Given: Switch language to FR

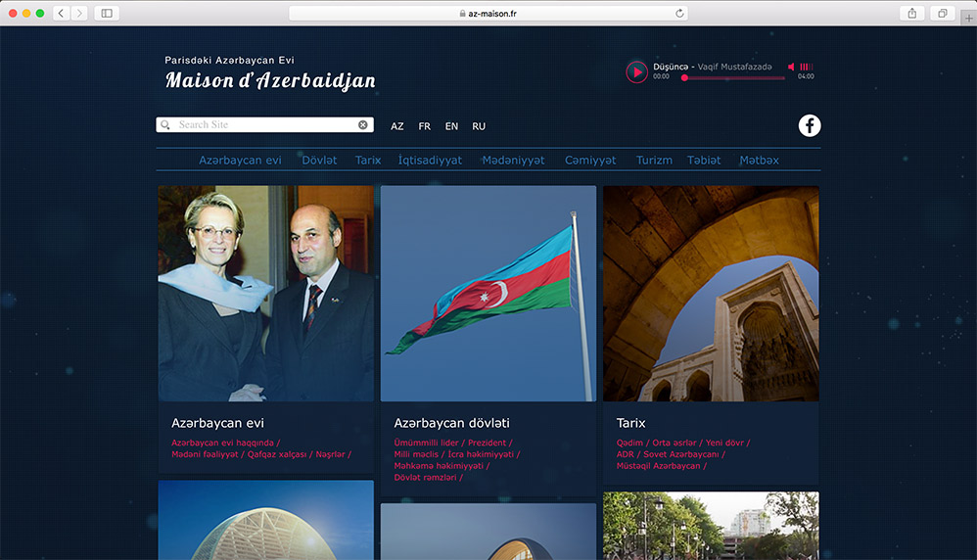Looking at the screenshot, I should [424, 126].
